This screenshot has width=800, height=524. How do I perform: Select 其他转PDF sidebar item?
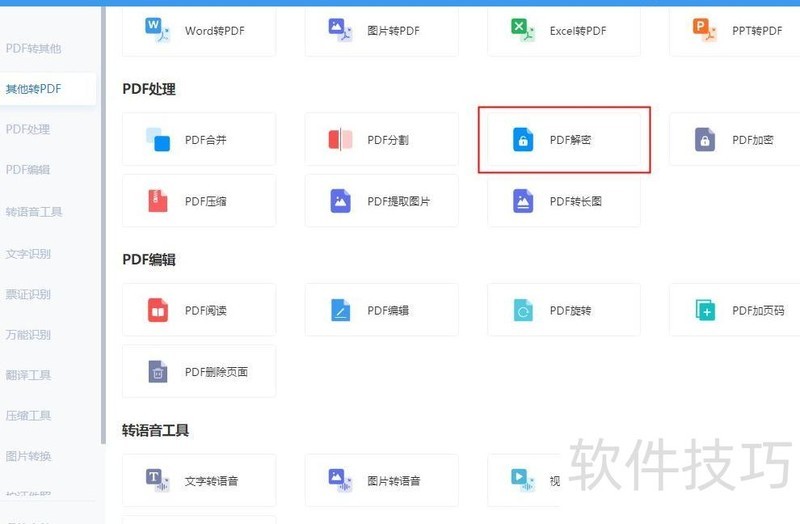[47, 89]
